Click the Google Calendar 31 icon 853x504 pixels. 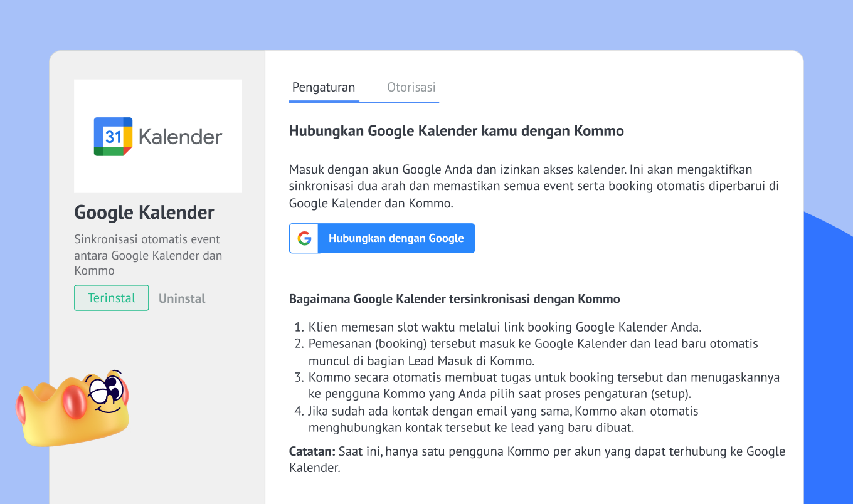coord(113,137)
